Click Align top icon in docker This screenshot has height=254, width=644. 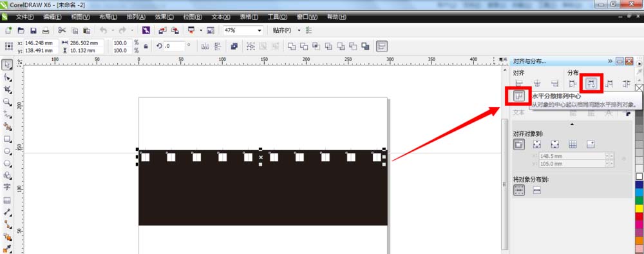coord(520,96)
